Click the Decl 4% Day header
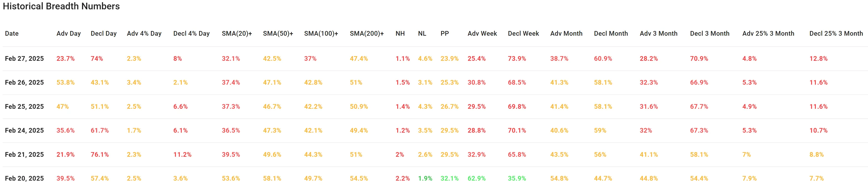 [x=191, y=33]
